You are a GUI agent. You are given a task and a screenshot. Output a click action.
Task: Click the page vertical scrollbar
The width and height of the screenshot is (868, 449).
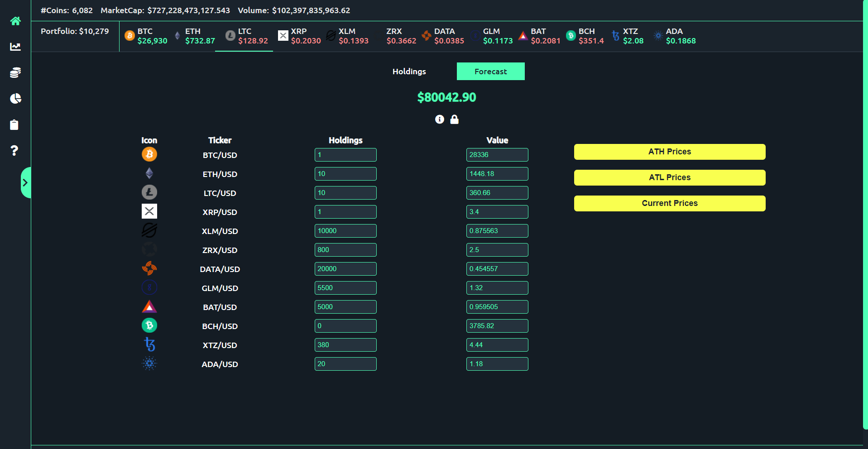tap(865, 215)
